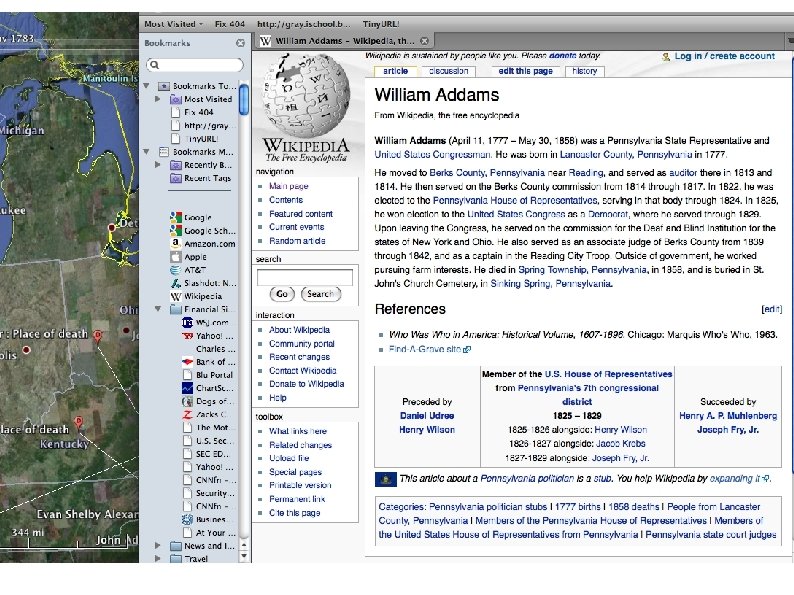This screenshot has height=595, width=794.
Task: Open Random article in navigation
Action: [297, 241]
